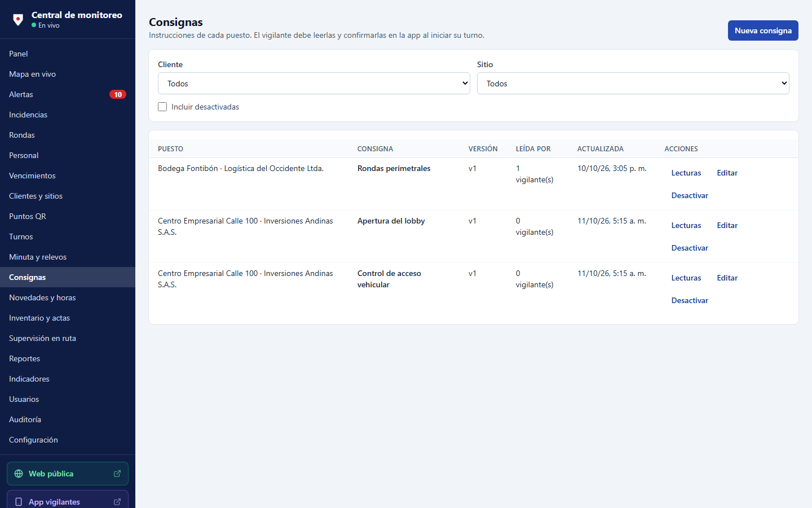
Task: Open Configuración
Action: (x=68, y=440)
